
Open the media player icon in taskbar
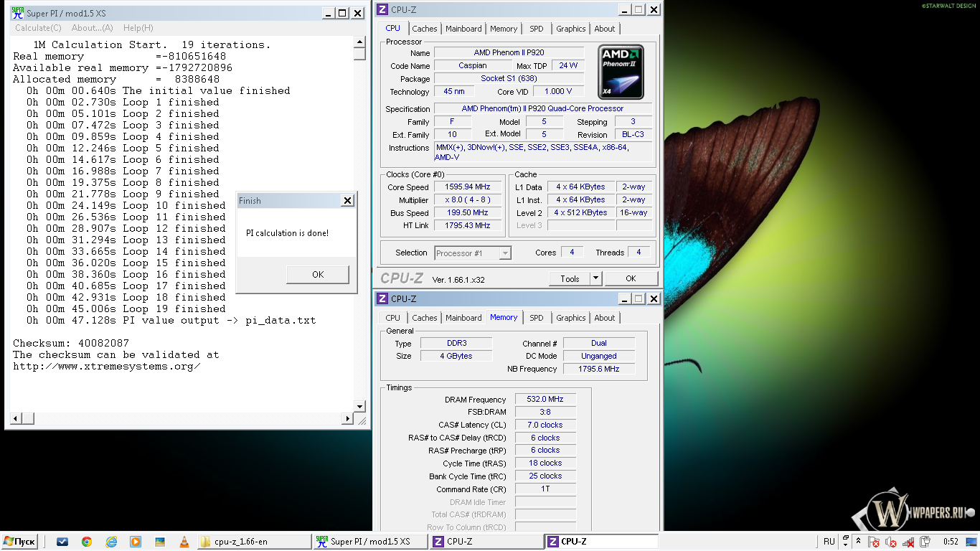pos(136,542)
